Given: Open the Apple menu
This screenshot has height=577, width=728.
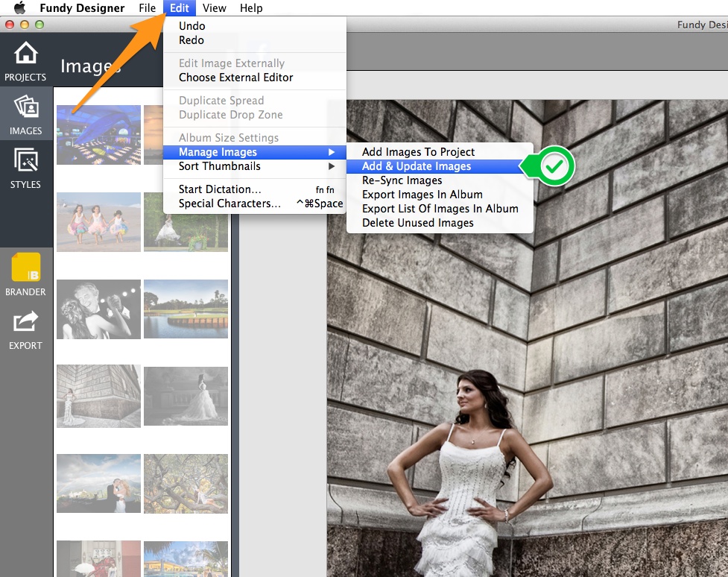Looking at the screenshot, I should (19, 8).
